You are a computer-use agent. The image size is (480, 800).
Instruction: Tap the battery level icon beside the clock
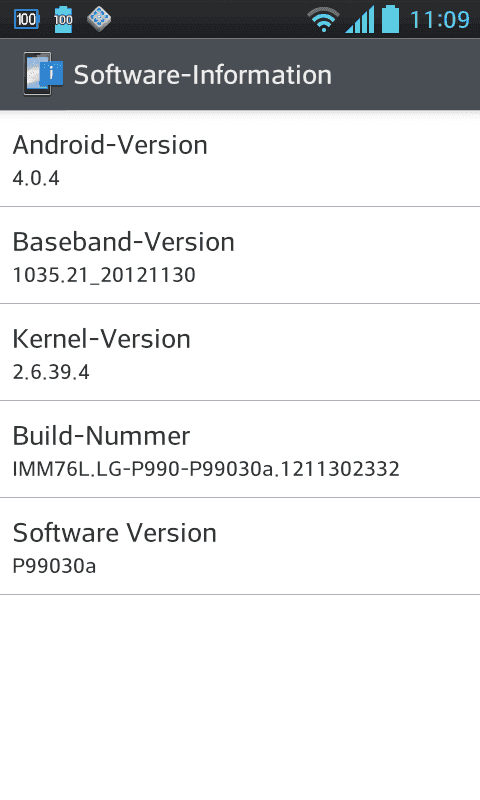(x=390, y=19)
